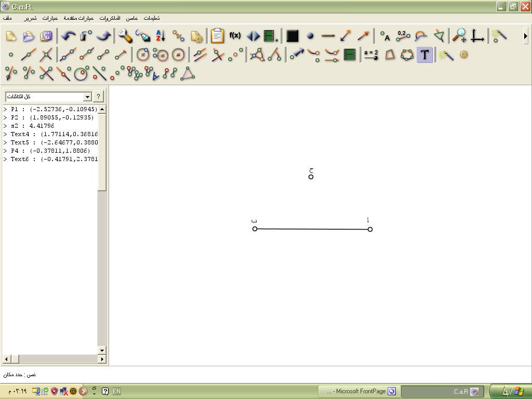Open the ملف menu

7,18
